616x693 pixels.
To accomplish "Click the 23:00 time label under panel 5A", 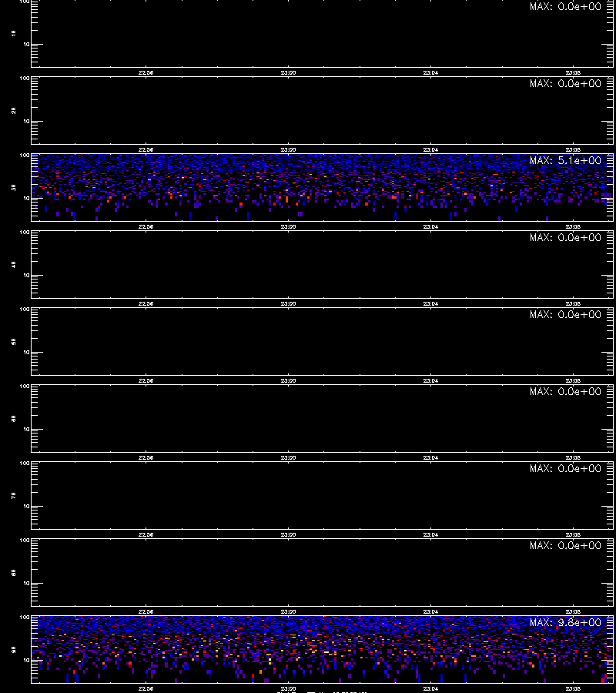I will (288, 380).
